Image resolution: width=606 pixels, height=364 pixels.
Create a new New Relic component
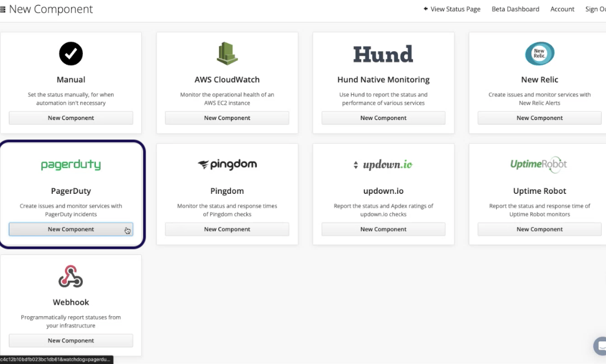click(x=539, y=118)
